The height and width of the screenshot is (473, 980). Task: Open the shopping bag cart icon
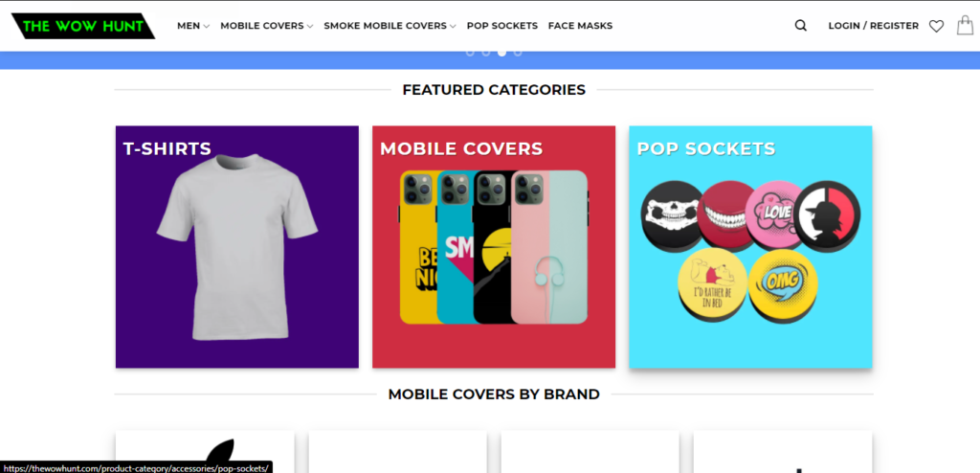click(965, 26)
